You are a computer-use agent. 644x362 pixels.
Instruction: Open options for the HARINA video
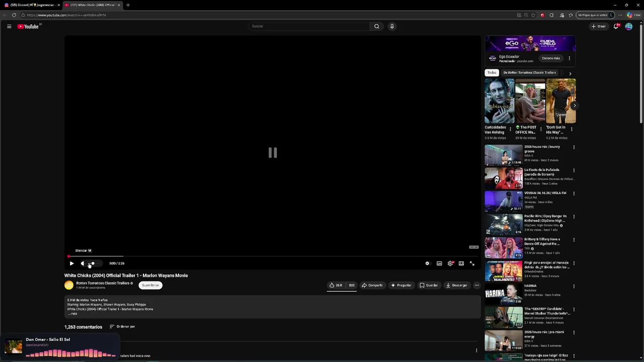click(x=574, y=286)
